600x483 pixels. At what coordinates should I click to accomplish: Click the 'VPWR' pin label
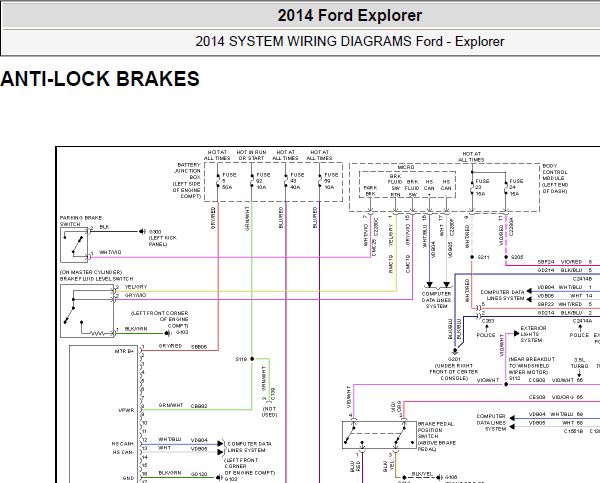(x=126, y=410)
